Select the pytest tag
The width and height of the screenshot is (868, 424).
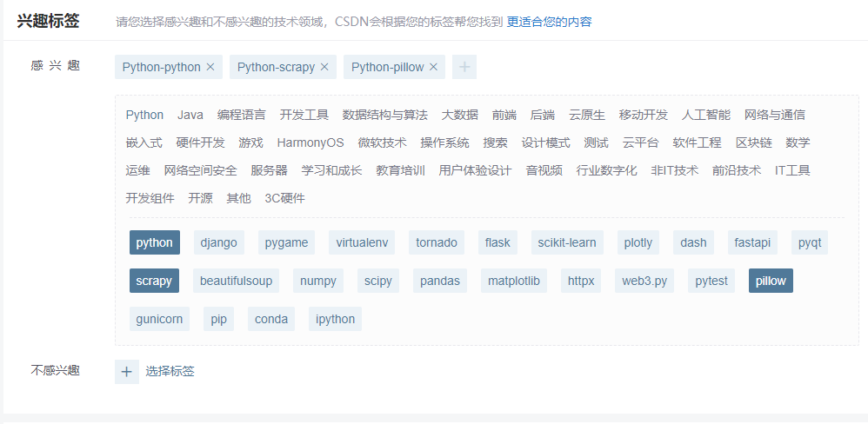[x=711, y=281]
